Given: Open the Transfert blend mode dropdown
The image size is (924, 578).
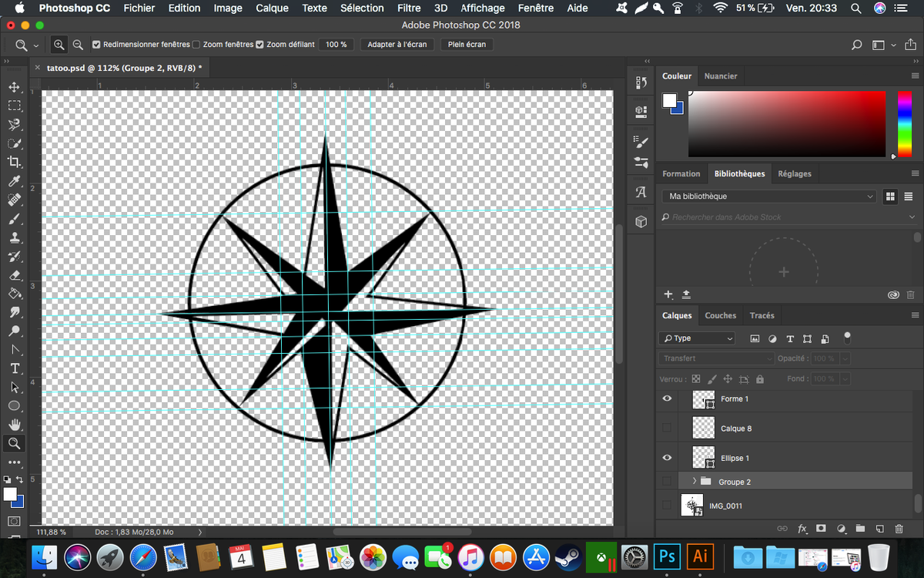Looking at the screenshot, I should click(716, 358).
